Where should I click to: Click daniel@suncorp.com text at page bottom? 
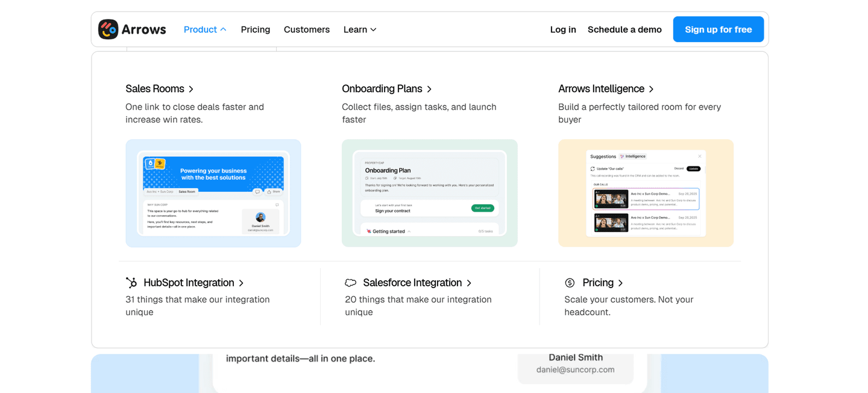pyautogui.click(x=576, y=369)
